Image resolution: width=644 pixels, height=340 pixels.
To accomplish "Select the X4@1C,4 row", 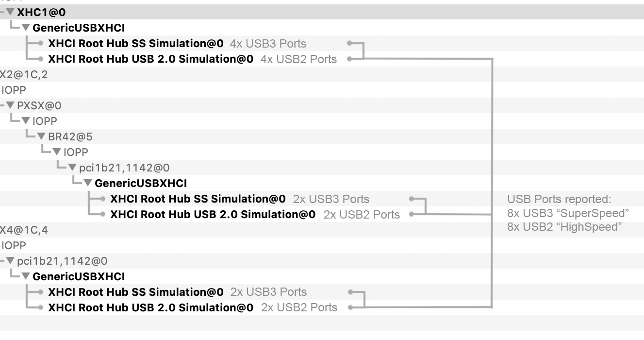I will pos(24,230).
